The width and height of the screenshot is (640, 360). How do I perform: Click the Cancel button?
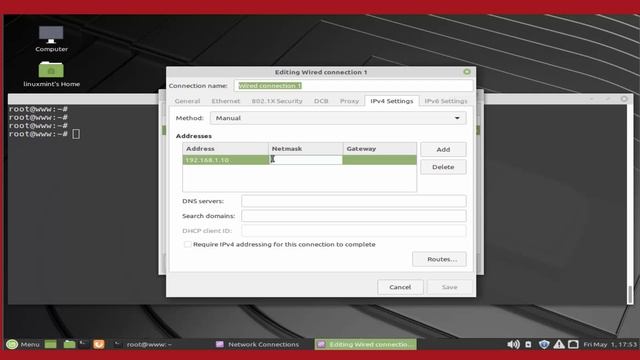coord(400,287)
